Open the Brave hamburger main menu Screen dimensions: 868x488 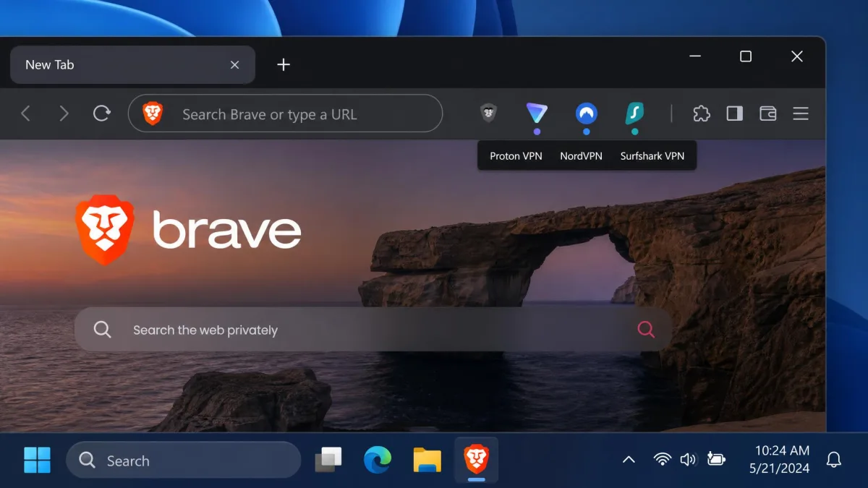(801, 114)
